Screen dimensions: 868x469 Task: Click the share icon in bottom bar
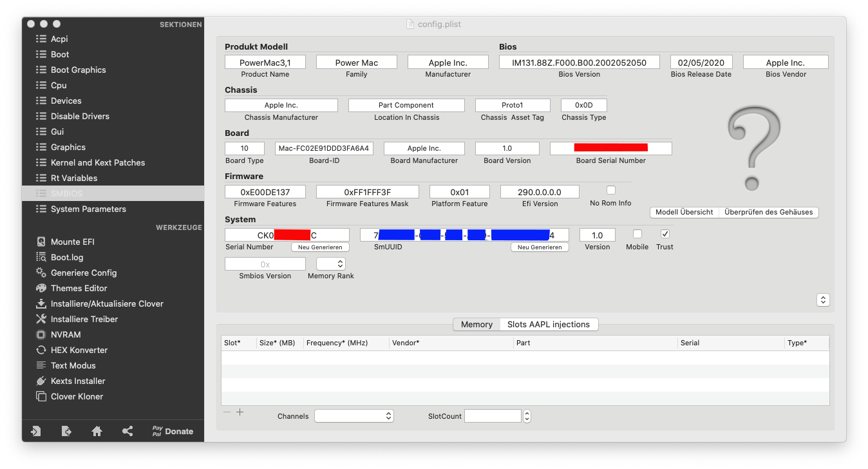click(x=127, y=431)
